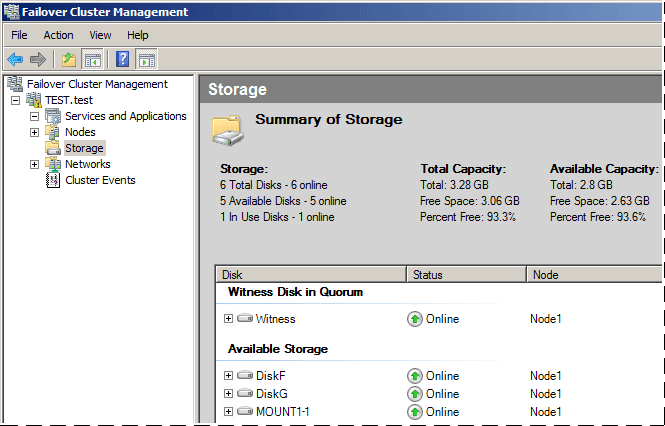Open the View menu
Image resolution: width=665 pixels, height=426 pixels.
point(100,35)
